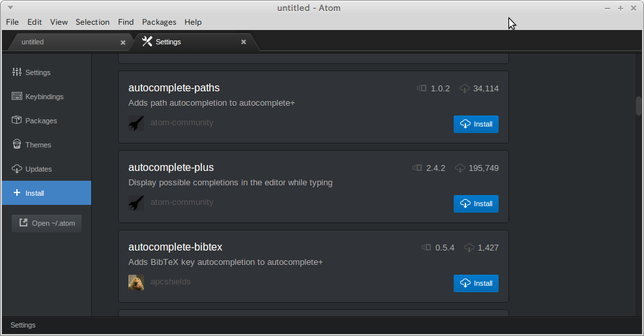This screenshot has width=644, height=336.
Task: Open Packages panel from sidebar
Action: (35, 121)
